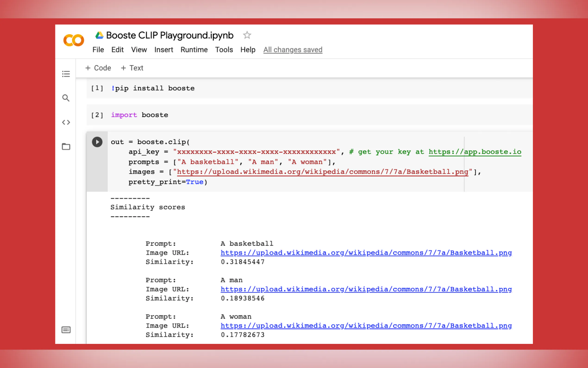Click the api_key placeholder string

point(256,152)
